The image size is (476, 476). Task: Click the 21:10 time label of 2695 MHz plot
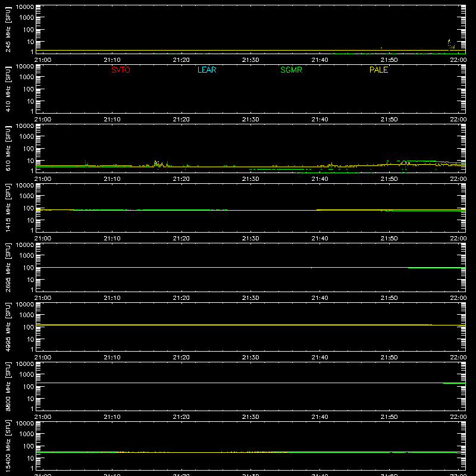point(112,298)
